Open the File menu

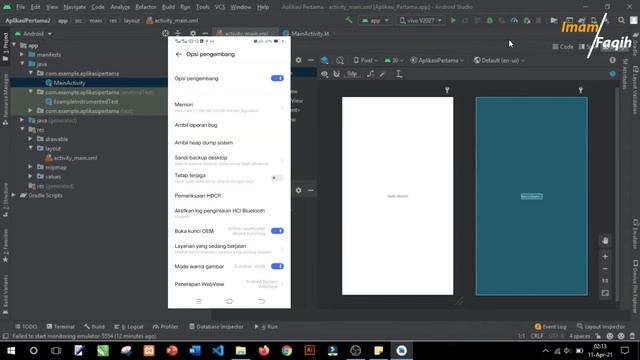pos(20,7)
